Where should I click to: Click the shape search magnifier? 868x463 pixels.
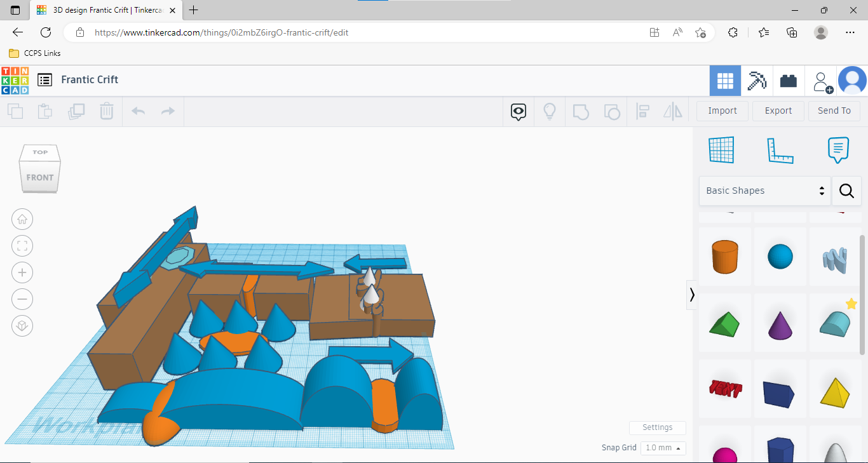click(x=846, y=191)
